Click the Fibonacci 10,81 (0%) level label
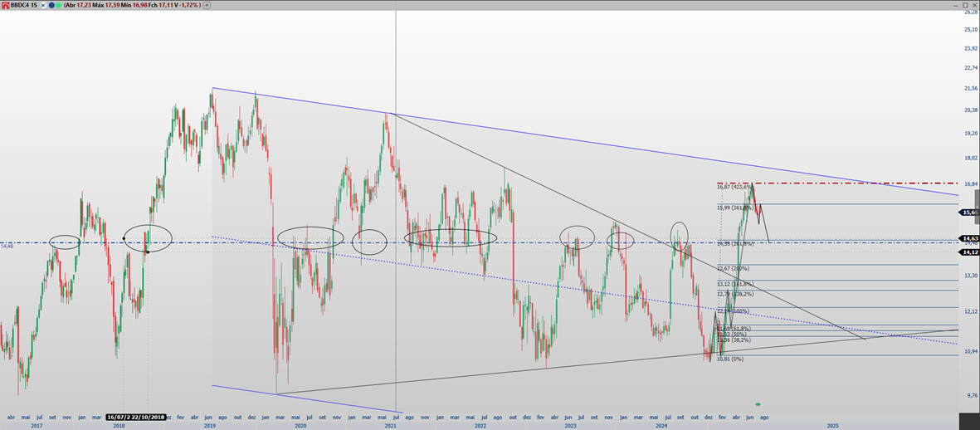Viewport: 980px width, 430px height. tap(729, 359)
